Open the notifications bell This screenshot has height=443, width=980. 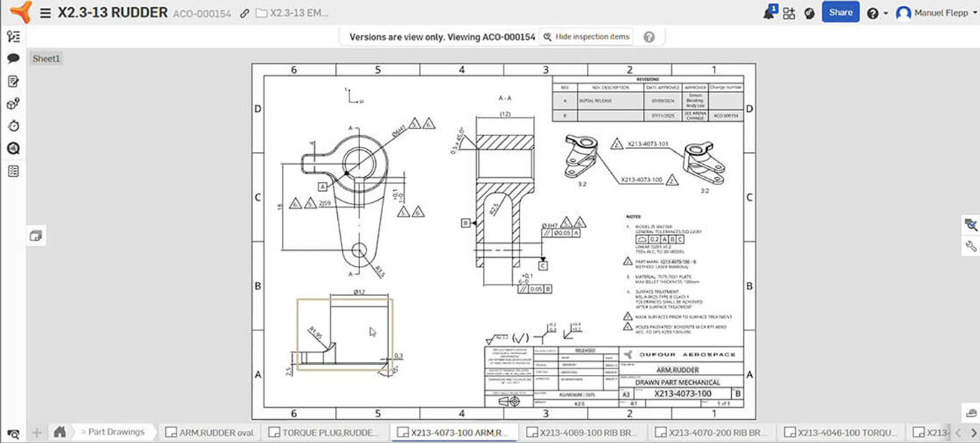pyautogui.click(x=768, y=11)
